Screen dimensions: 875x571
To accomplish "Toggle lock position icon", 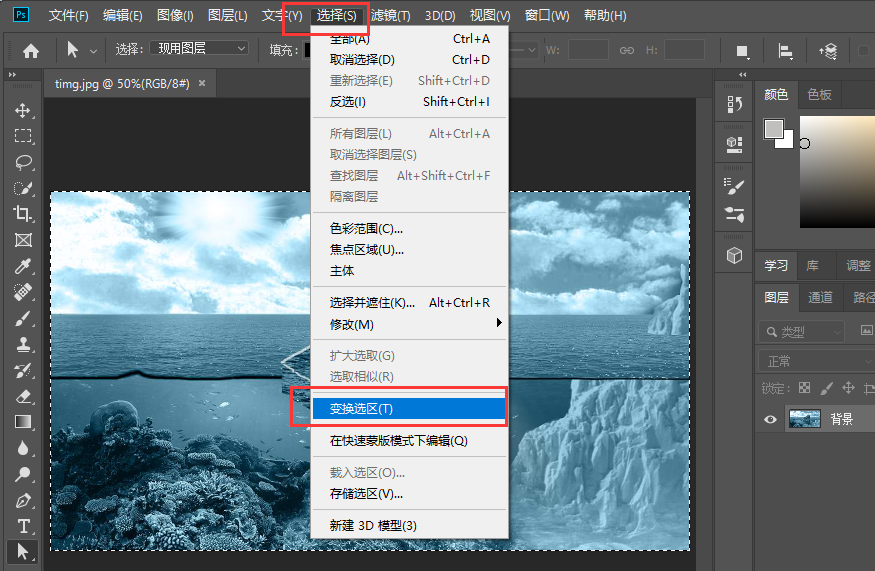I will click(x=848, y=387).
